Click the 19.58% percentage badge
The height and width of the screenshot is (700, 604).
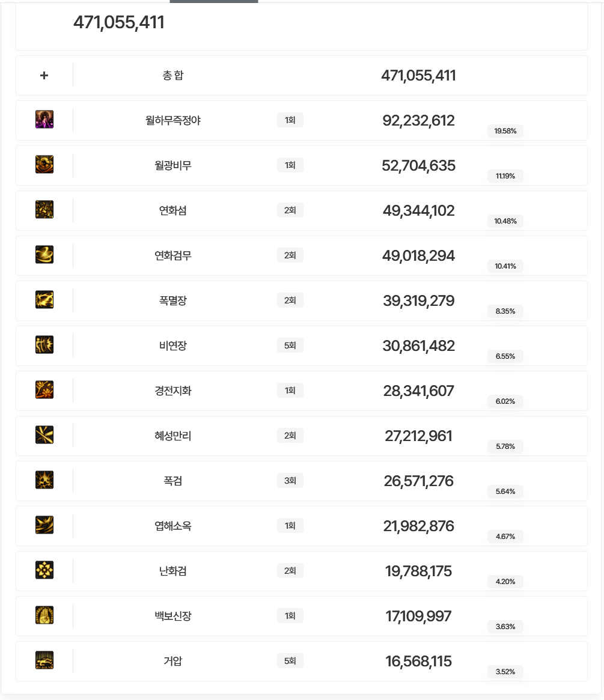point(505,131)
